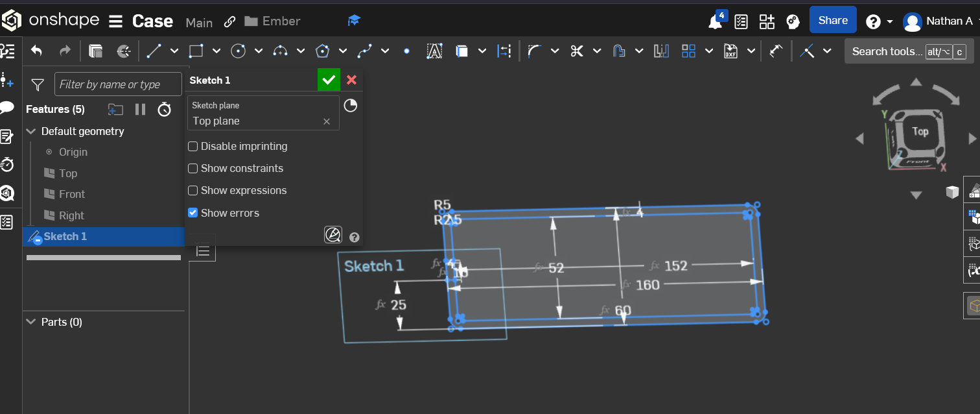
Task: Select Sketch 1 in feature list
Action: coord(65,237)
